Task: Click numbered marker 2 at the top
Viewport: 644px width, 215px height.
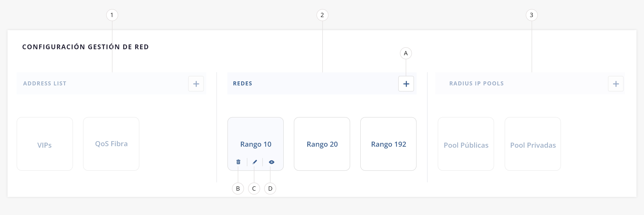Action: click(322, 15)
